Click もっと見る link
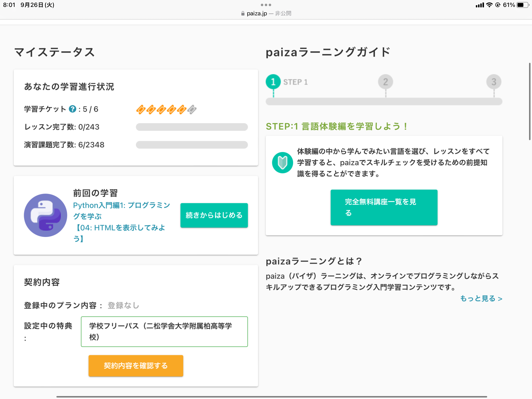This screenshot has width=532, height=399. click(481, 299)
